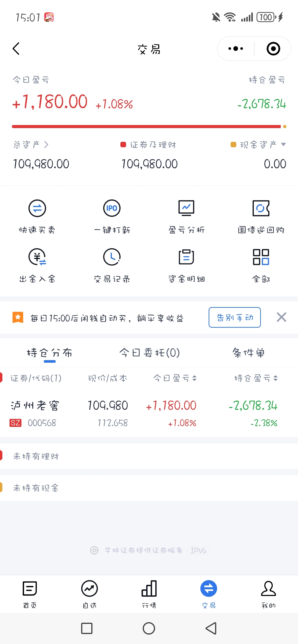298x644 pixels.
Task: Tap orange 现金资产 legend swatch
Action: pyautogui.click(x=233, y=144)
